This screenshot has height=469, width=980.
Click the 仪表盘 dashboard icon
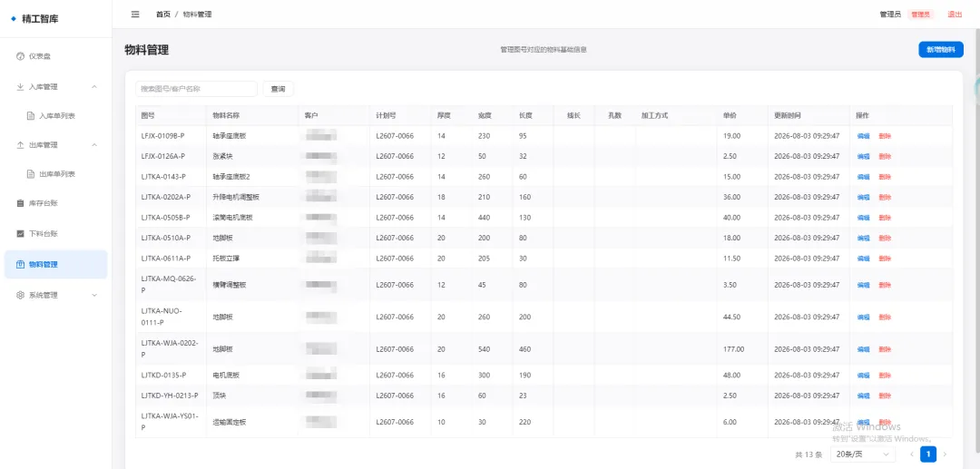[20, 56]
